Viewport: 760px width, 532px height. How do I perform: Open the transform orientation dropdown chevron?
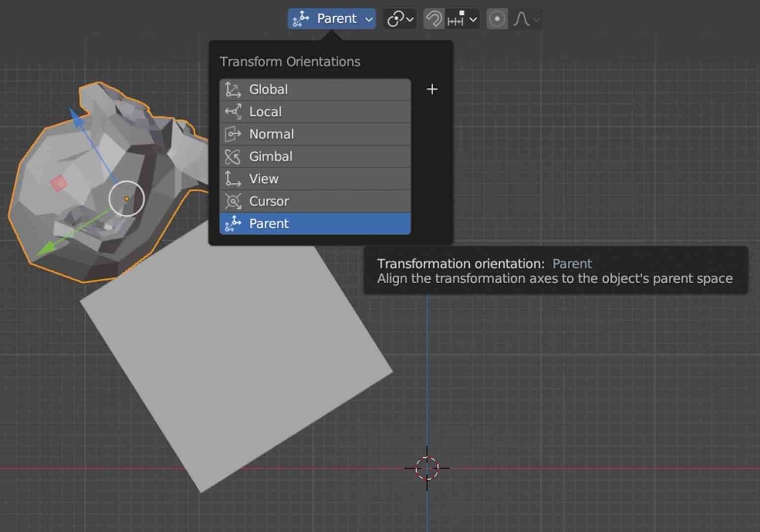click(369, 19)
